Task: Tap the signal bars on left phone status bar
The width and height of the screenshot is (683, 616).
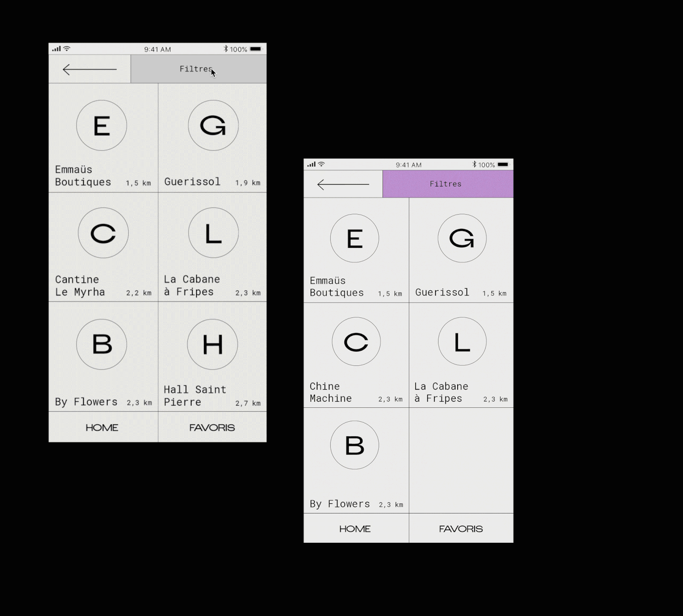Action: click(57, 49)
